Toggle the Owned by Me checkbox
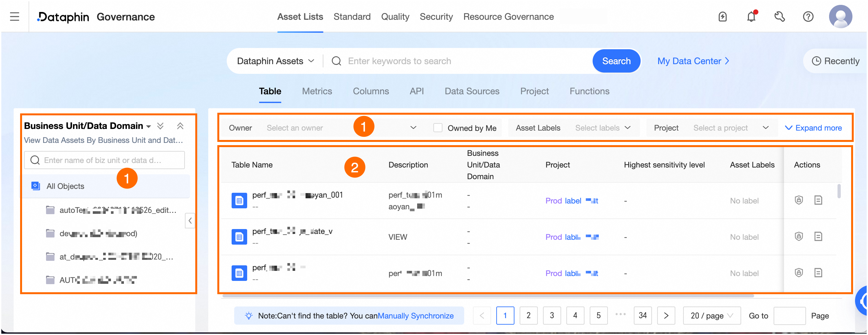This screenshot has height=335, width=868. [x=438, y=128]
